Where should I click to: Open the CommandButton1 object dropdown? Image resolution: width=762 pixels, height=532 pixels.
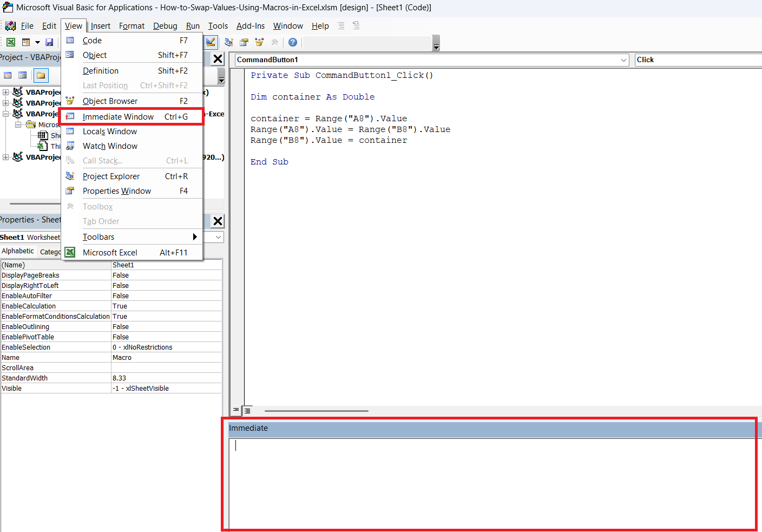click(623, 60)
